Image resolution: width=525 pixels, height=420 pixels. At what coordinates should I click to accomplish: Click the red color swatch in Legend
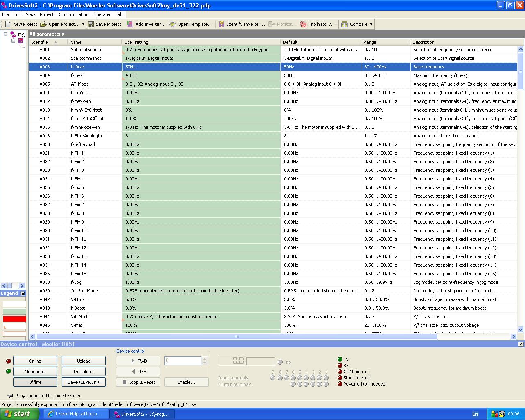pos(14,319)
